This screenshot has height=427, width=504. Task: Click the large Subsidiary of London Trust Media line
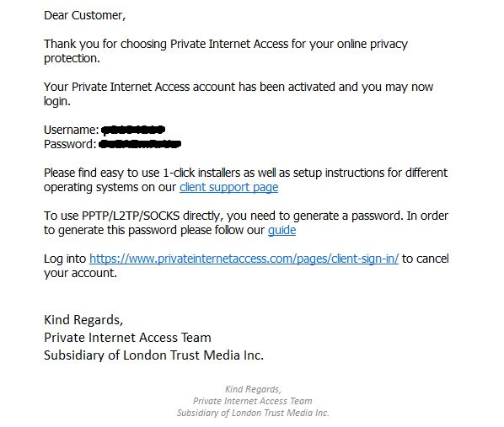pos(154,355)
